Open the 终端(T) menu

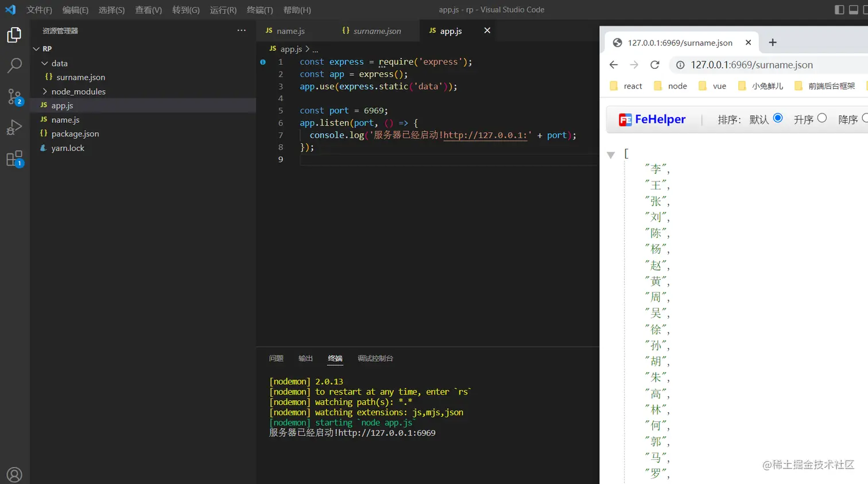click(259, 10)
